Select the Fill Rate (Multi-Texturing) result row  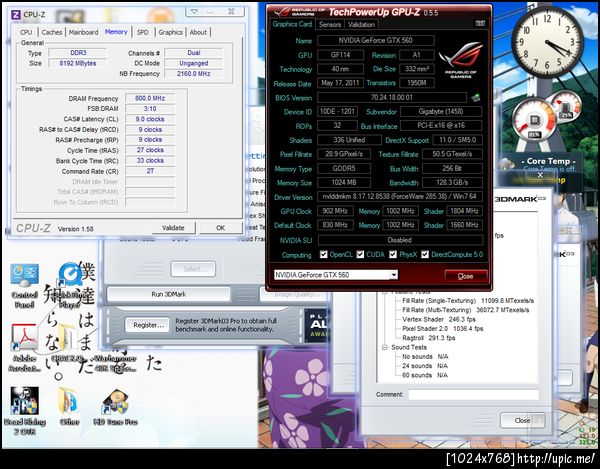466,310
